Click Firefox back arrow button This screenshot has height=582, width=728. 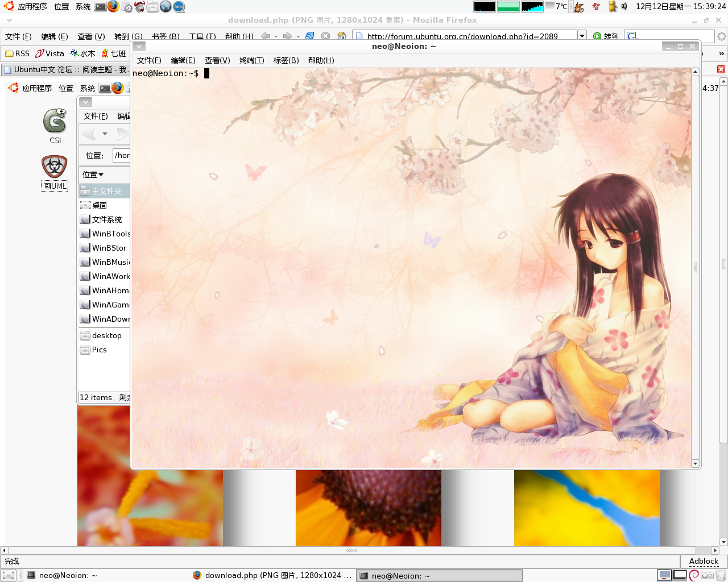pos(265,36)
